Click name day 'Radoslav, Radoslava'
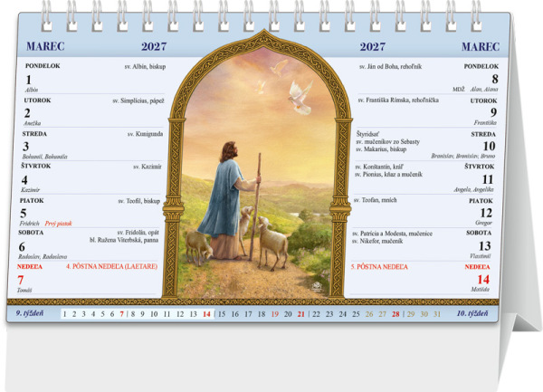This screenshot has height=392, width=543. [x=43, y=257]
